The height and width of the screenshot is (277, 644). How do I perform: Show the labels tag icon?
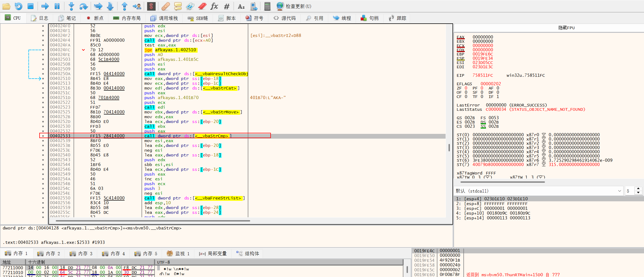(x=190, y=6)
